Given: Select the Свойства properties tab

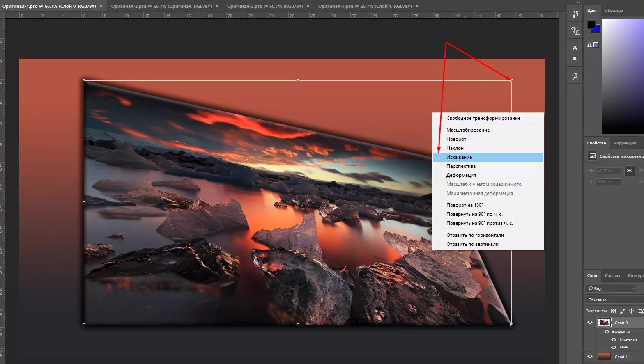Looking at the screenshot, I should (596, 143).
